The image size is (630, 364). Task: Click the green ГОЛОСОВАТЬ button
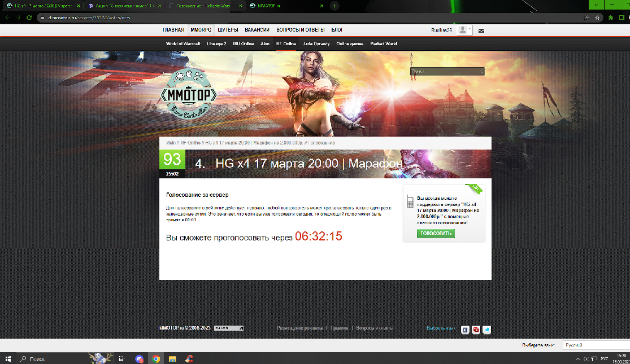436,234
